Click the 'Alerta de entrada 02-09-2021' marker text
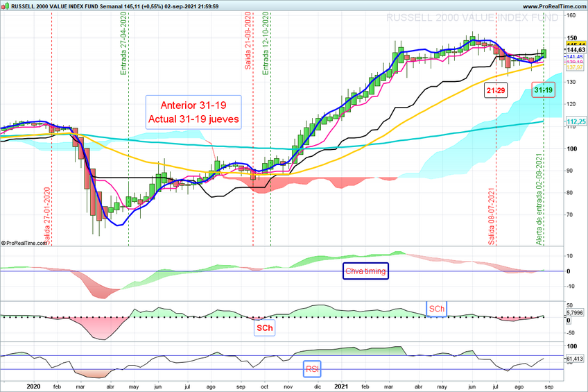Image resolution: width=588 pixels, height=392 pixels. [539, 199]
